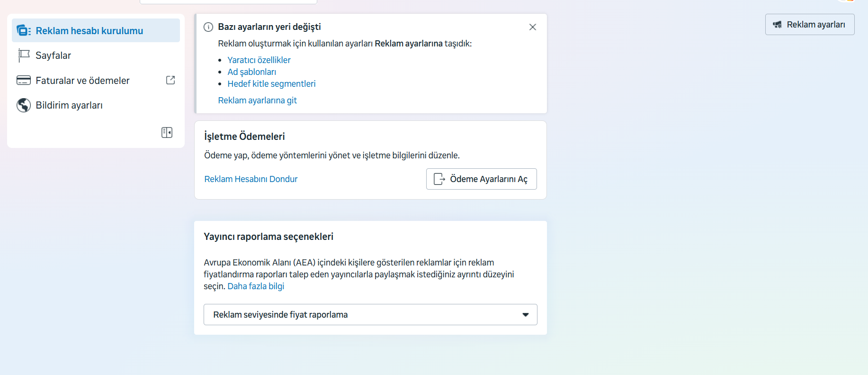Click the Reklam Hesabını Dondur link
This screenshot has width=868, height=375.
[251, 179]
